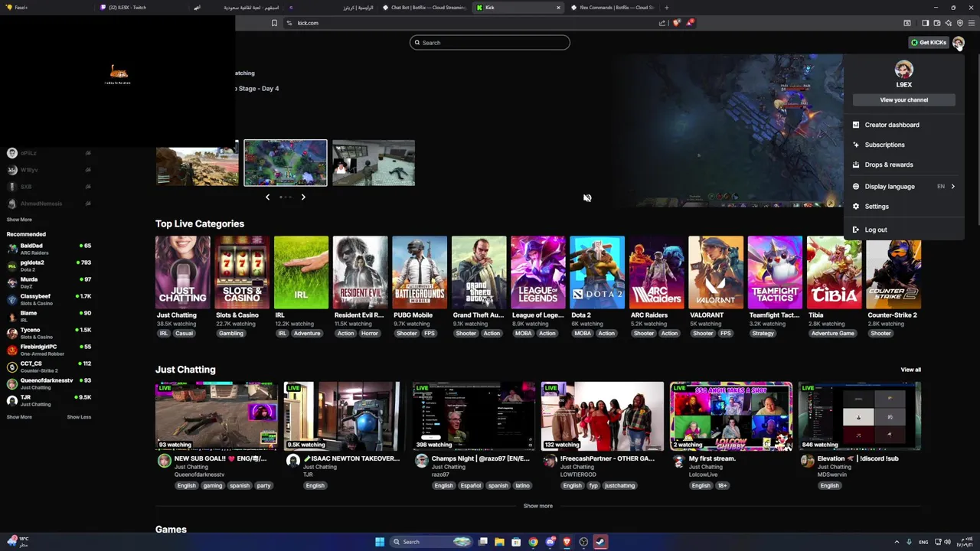
Task: Click the share icon in address bar
Action: point(662,23)
